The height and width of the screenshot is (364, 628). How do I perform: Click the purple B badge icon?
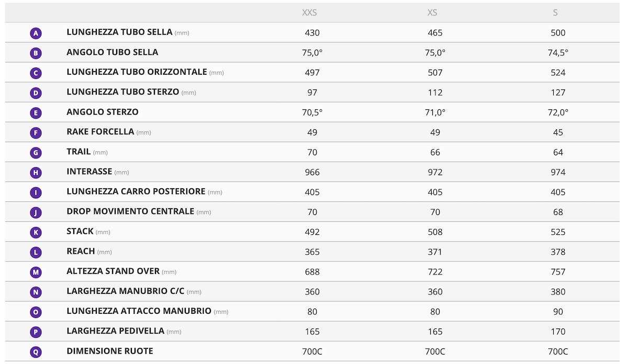click(36, 53)
